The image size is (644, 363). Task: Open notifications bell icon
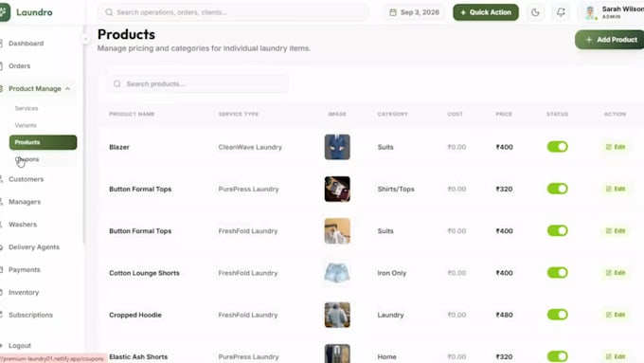561,12
